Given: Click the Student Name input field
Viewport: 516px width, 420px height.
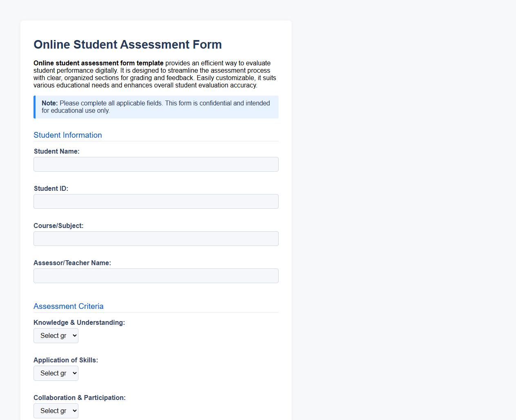Looking at the screenshot, I should pyautogui.click(x=156, y=164).
